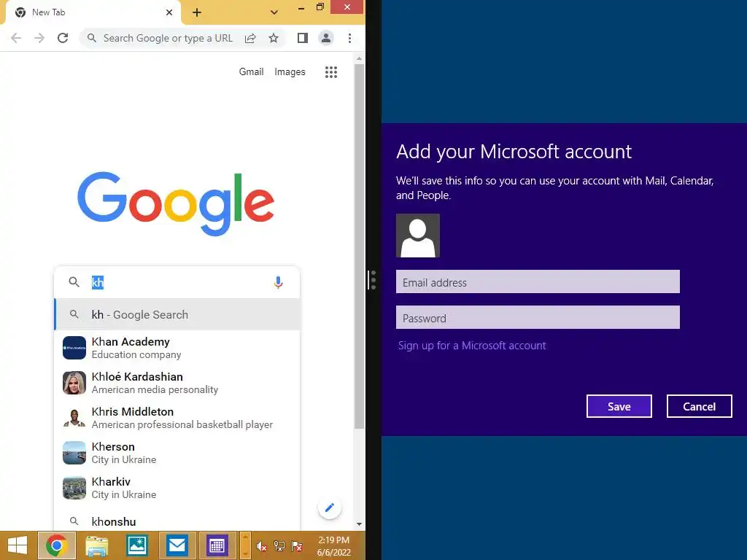This screenshot has height=560, width=747.
Task: Click the Chrome taskbar icon
Action: 57,545
